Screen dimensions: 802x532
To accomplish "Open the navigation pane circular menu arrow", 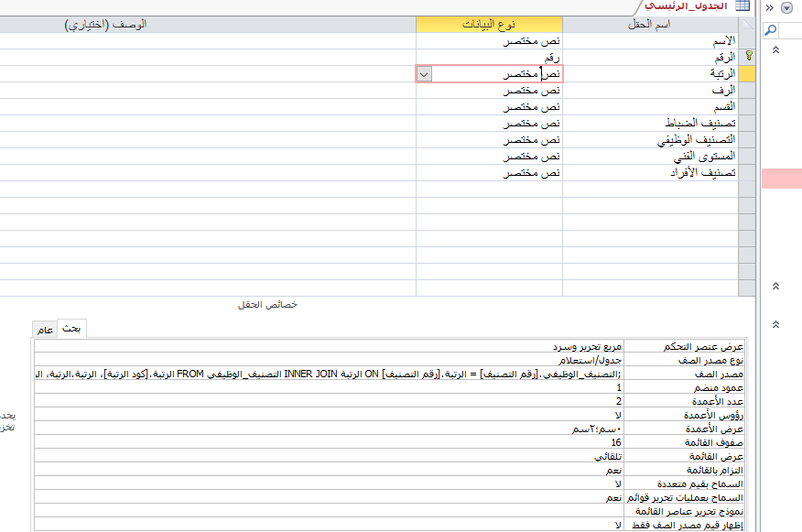I will (x=786, y=7).
